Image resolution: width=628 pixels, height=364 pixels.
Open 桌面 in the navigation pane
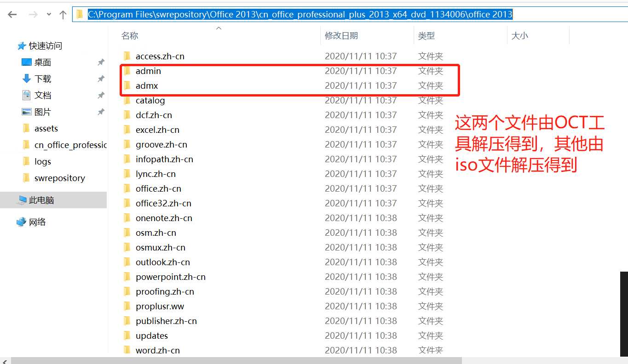coord(42,63)
